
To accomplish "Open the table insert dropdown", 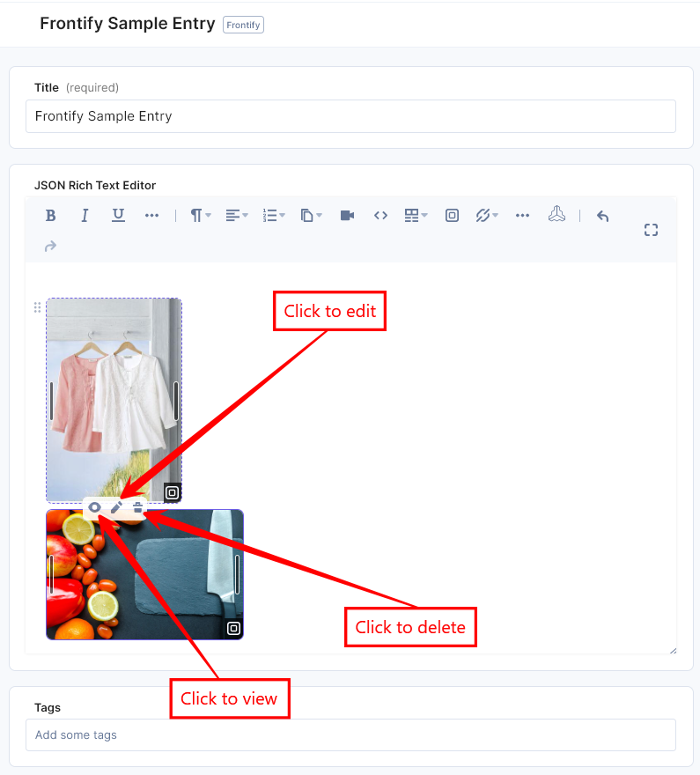I will click(x=416, y=215).
